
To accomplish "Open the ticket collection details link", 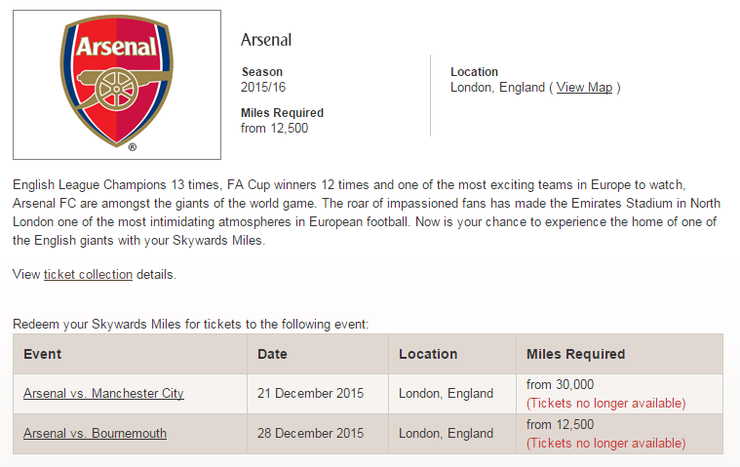I will 88,274.
